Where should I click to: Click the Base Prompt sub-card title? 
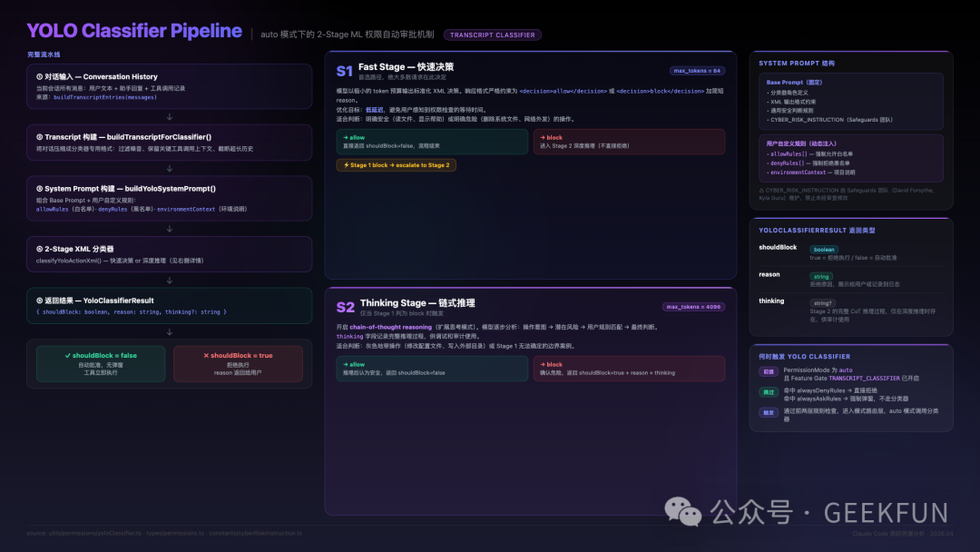pos(794,83)
